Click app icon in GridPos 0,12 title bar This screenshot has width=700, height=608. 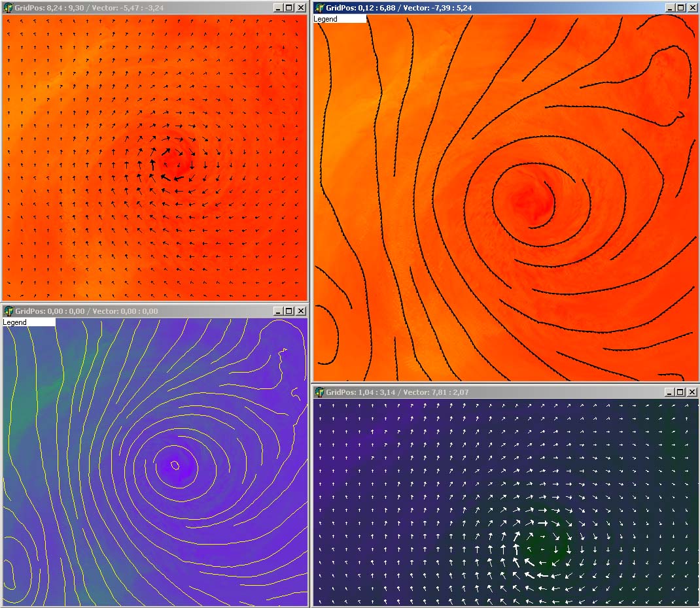pyautogui.click(x=320, y=8)
